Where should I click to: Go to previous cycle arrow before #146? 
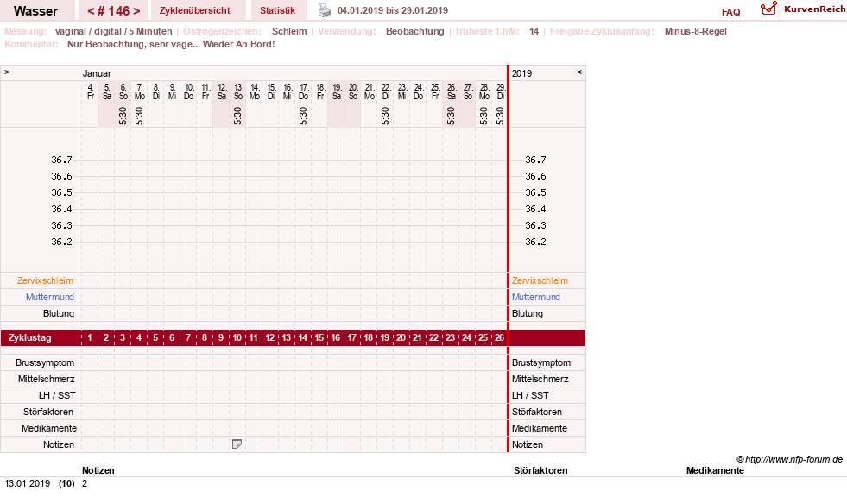point(91,11)
